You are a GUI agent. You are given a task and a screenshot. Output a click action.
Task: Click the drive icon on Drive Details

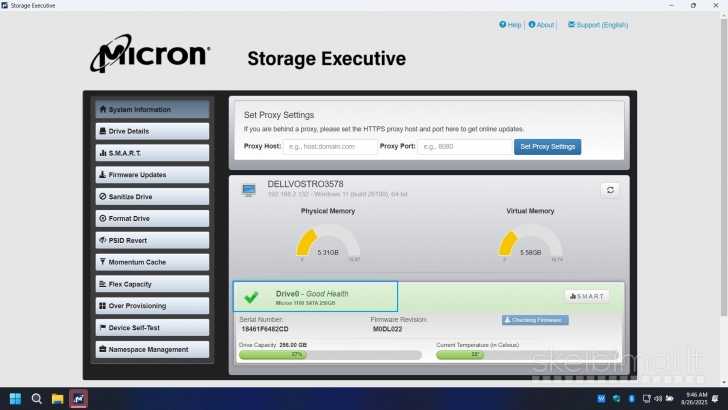coord(103,131)
